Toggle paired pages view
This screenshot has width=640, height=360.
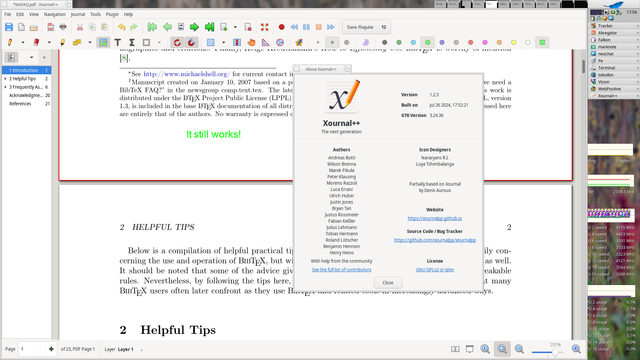455,349
